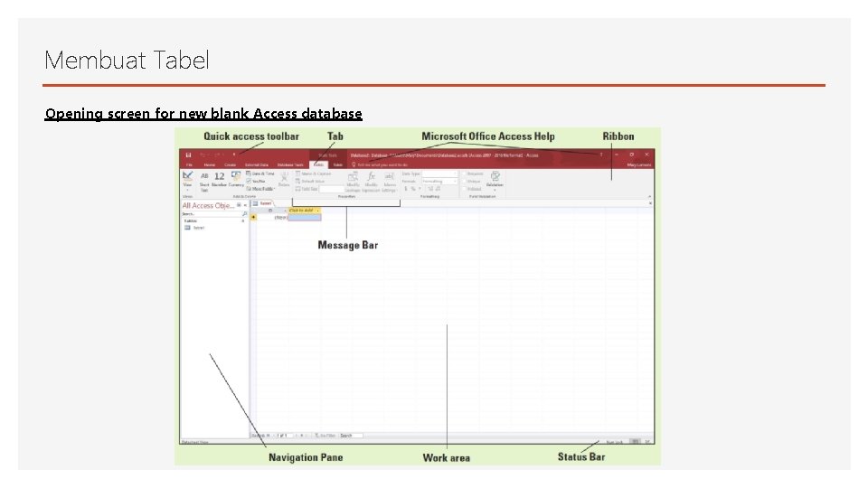Apply percent format (% icon)
The image size is (868, 488).
click(413, 189)
